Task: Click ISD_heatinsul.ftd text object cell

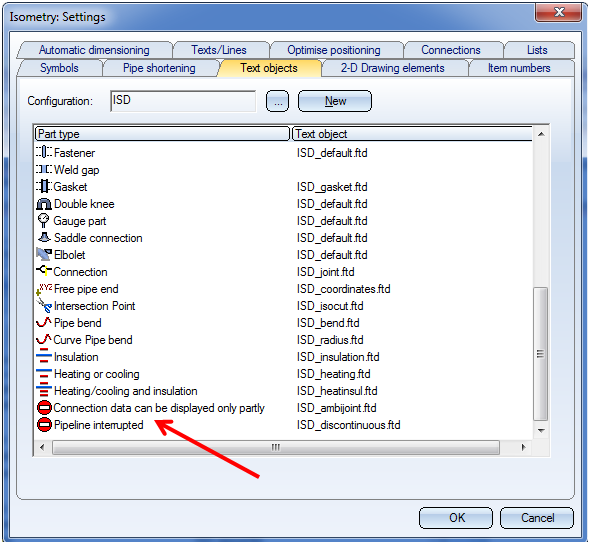Action: click(x=337, y=391)
